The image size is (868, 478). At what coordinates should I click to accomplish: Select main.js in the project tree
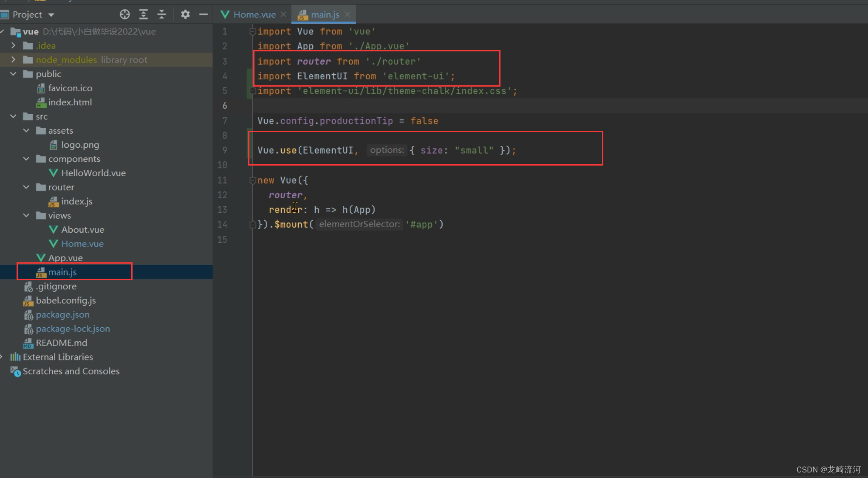62,272
